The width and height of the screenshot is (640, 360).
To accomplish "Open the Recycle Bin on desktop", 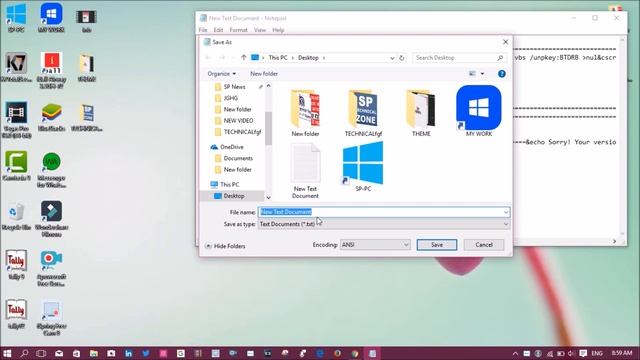I will pyautogui.click(x=16, y=216).
